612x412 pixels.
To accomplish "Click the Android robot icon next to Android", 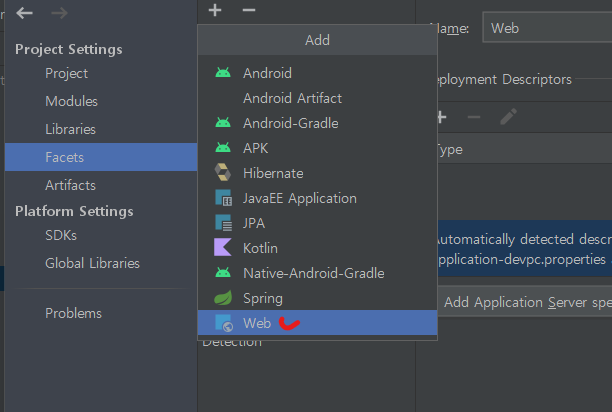I will 223,73.
